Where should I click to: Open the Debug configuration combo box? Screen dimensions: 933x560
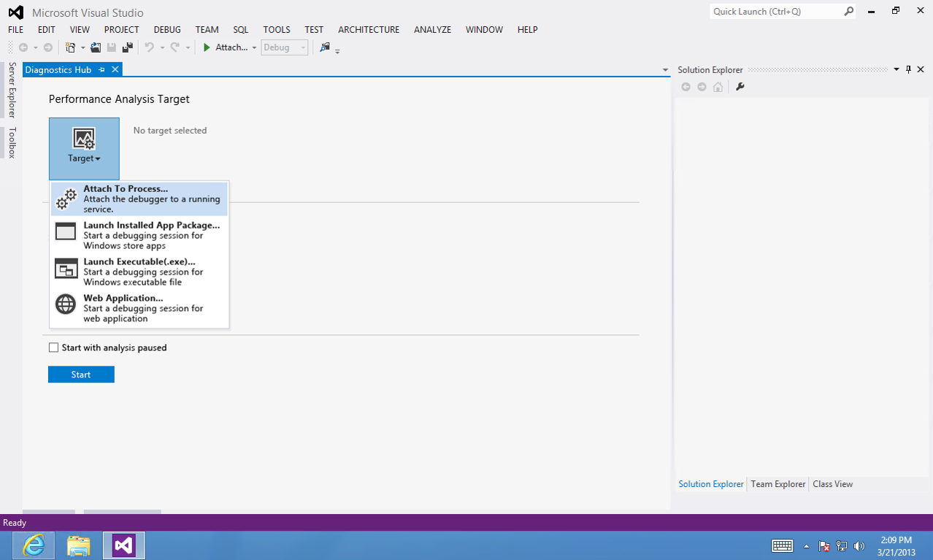(285, 47)
